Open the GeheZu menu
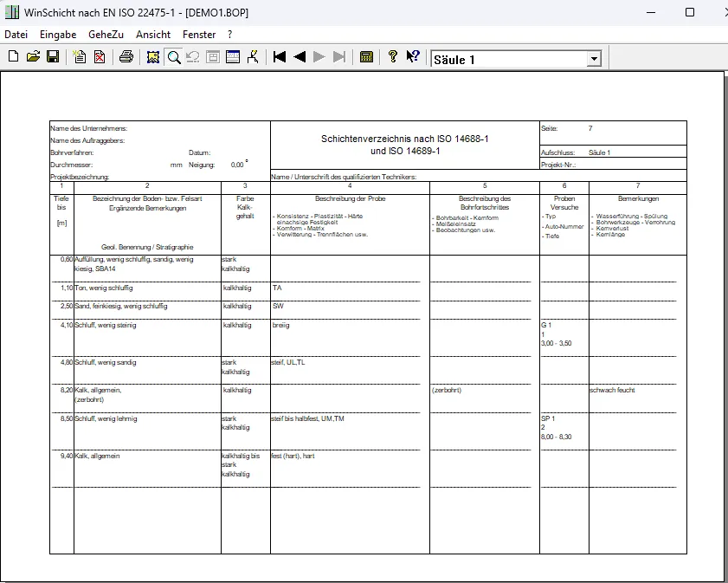This screenshot has width=728, height=583. pos(106,35)
